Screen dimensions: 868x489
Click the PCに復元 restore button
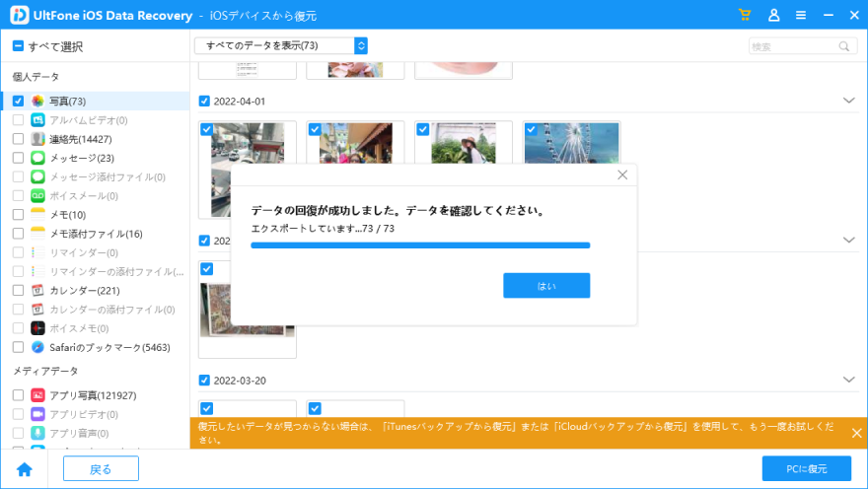coord(807,468)
